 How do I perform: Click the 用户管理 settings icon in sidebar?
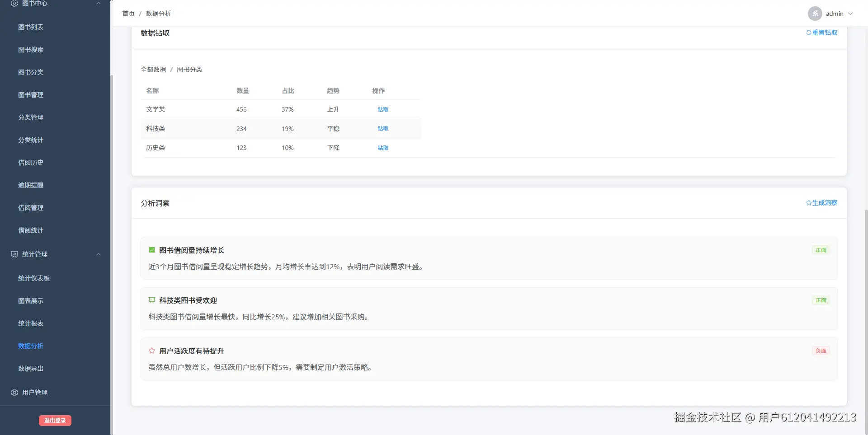[x=14, y=393]
